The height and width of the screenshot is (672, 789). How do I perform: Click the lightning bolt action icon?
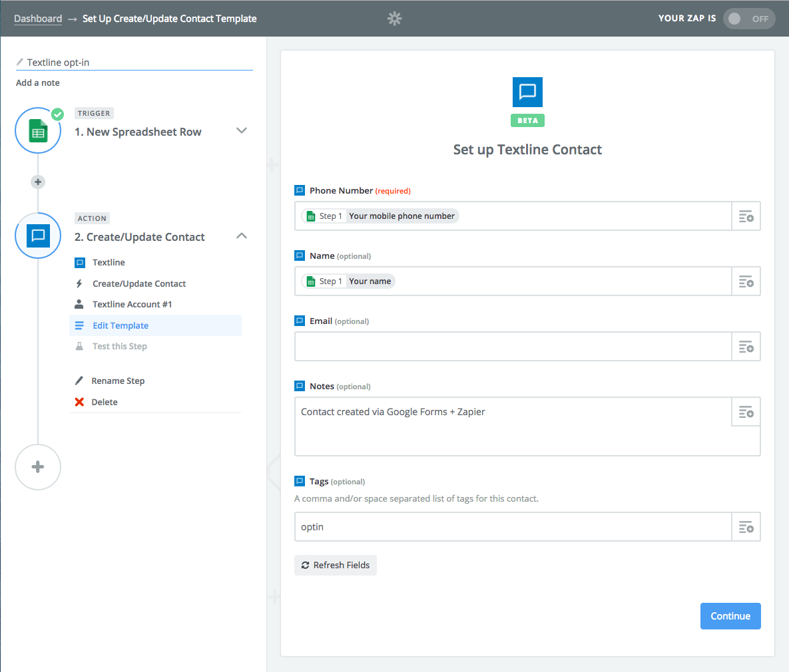coord(79,283)
